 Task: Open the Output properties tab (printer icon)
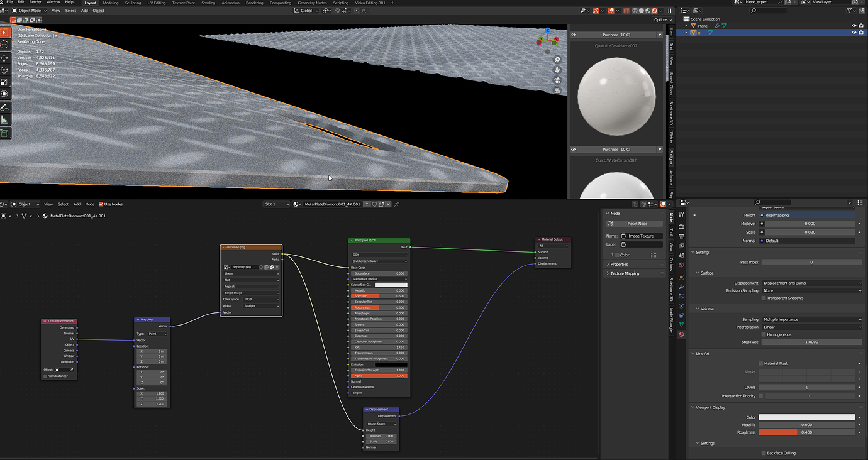pos(681,235)
